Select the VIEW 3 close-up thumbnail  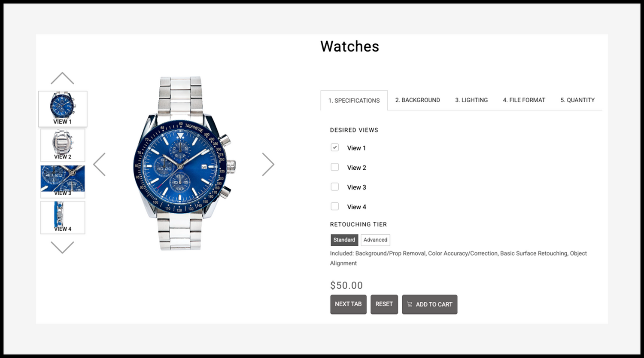tap(63, 181)
